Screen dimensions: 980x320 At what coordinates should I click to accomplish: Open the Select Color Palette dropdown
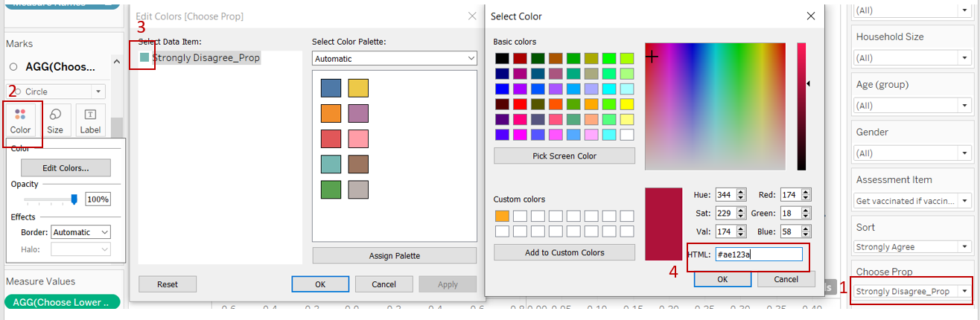point(394,58)
